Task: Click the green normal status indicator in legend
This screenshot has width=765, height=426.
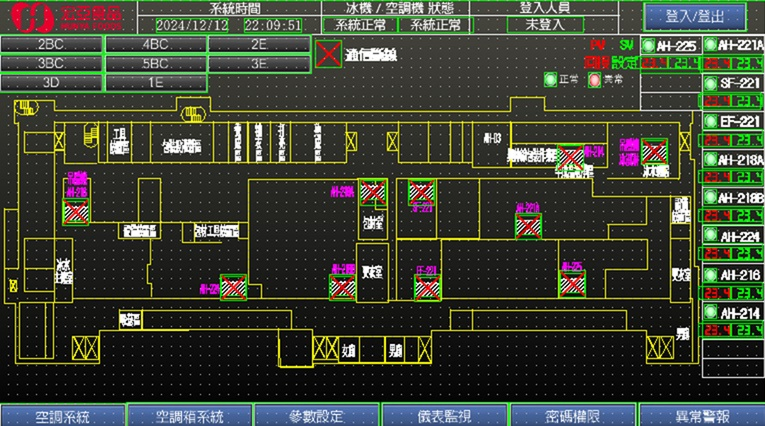Action: point(548,79)
